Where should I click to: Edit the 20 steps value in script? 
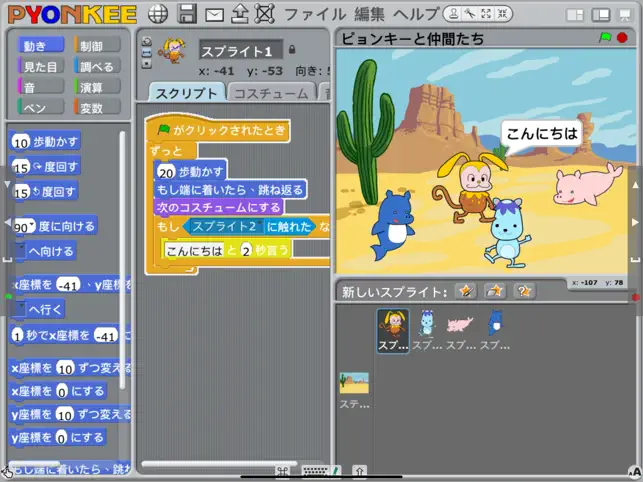(166, 171)
